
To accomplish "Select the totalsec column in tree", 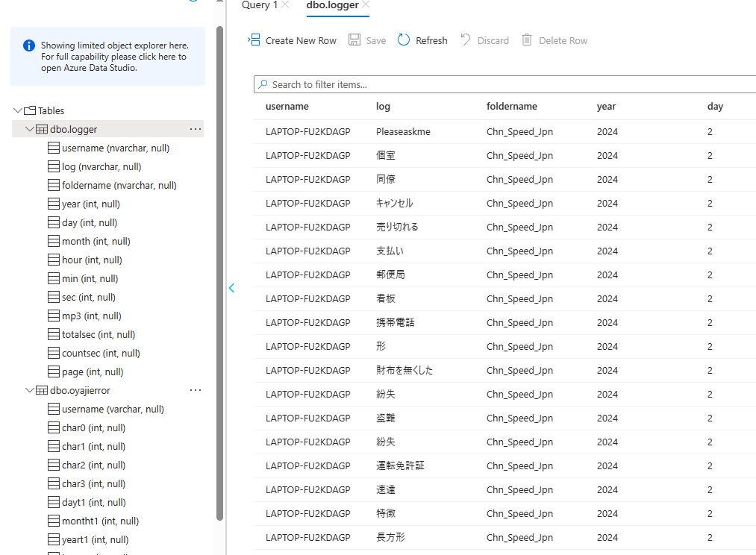I will click(x=99, y=334).
